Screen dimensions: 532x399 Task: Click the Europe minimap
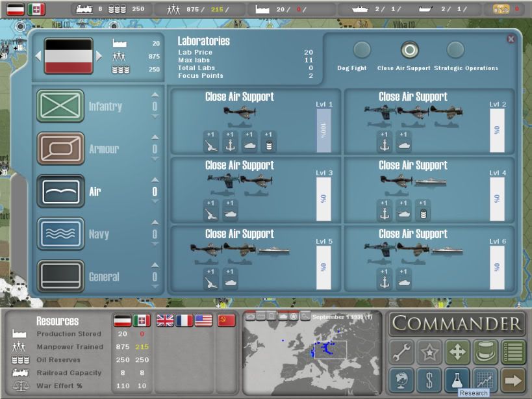(x=312, y=355)
